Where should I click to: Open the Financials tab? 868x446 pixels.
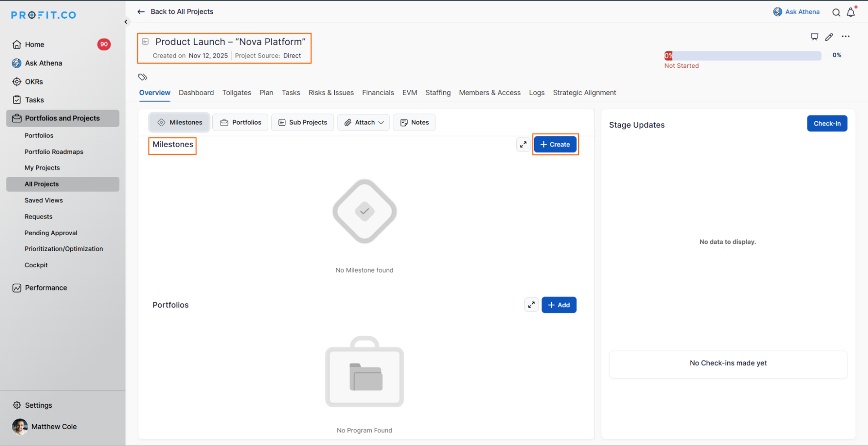click(378, 93)
